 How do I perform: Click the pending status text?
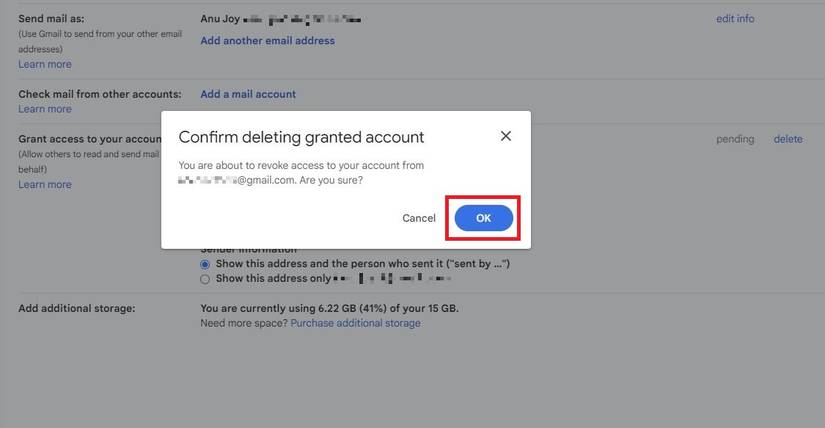[735, 139]
